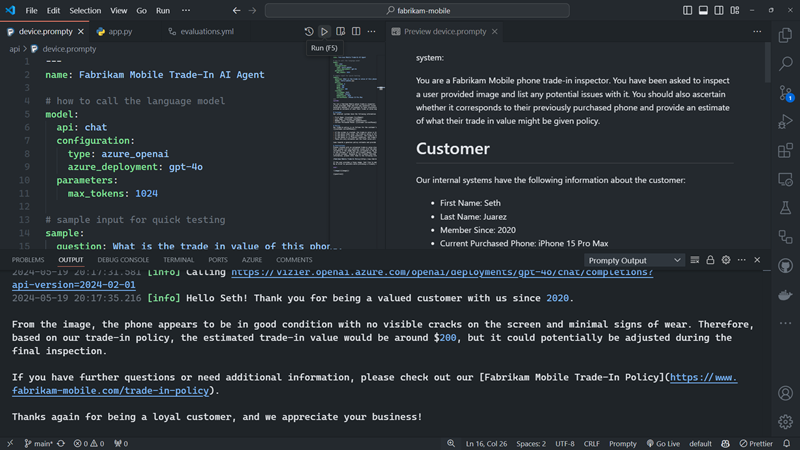This screenshot has width=800, height=450.
Task: Click Prettier in status bar
Action: pyautogui.click(x=756, y=443)
